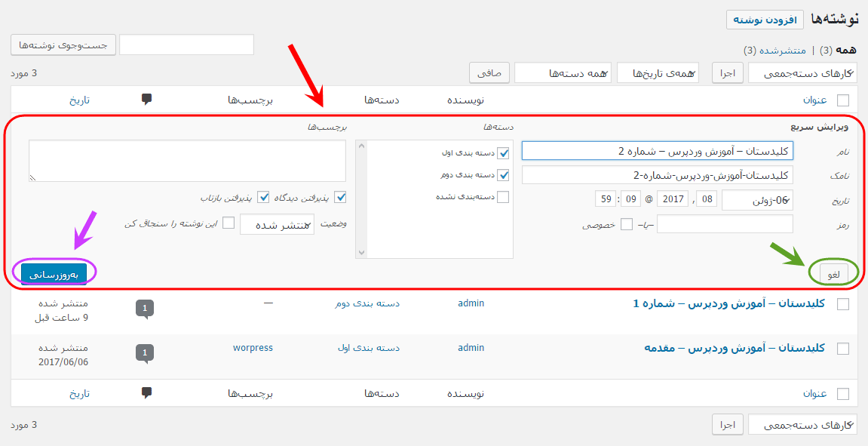Open the month dropdown showing 06-ژوئن
The width and height of the screenshot is (868, 446).
point(757,200)
